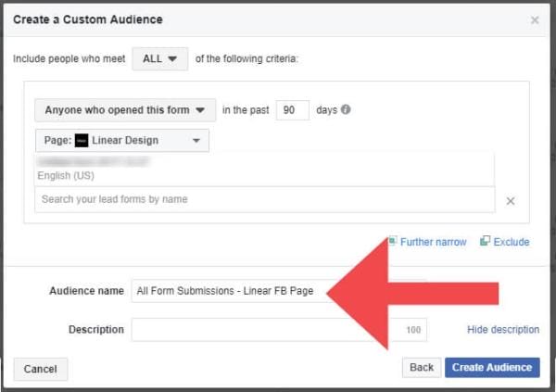Screen dimensions: 556x392
Task: Open the ALL criteria dropdown
Action: [160, 59]
